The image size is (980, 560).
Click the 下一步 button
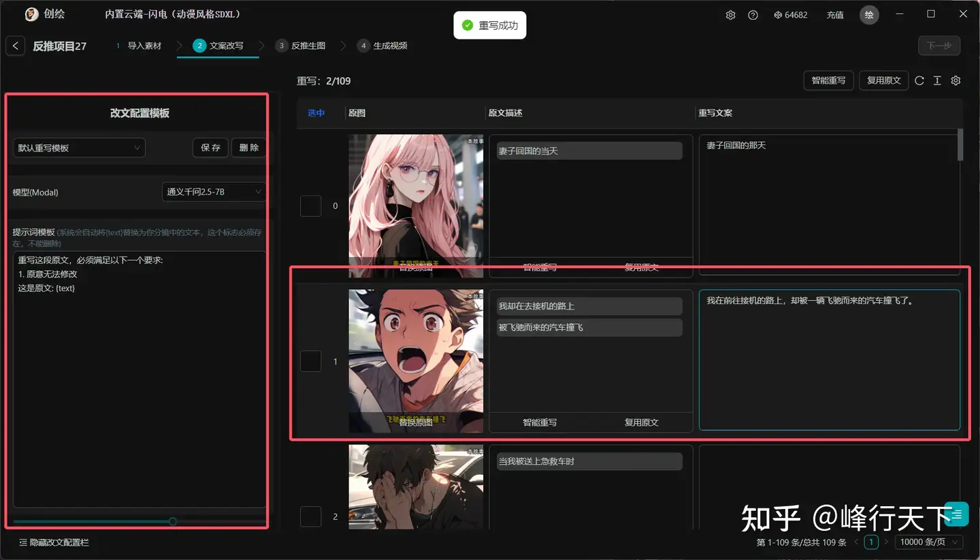click(939, 46)
